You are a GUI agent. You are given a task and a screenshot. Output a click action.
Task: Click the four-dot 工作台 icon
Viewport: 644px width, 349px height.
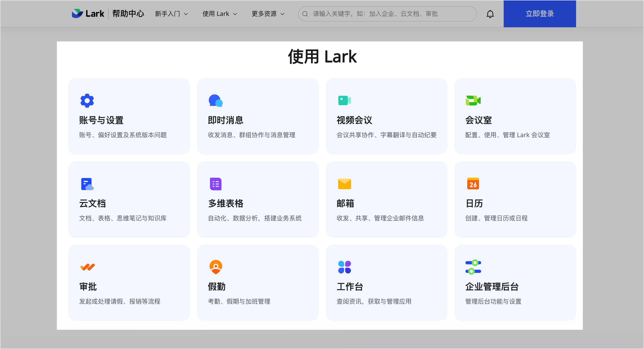point(344,267)
